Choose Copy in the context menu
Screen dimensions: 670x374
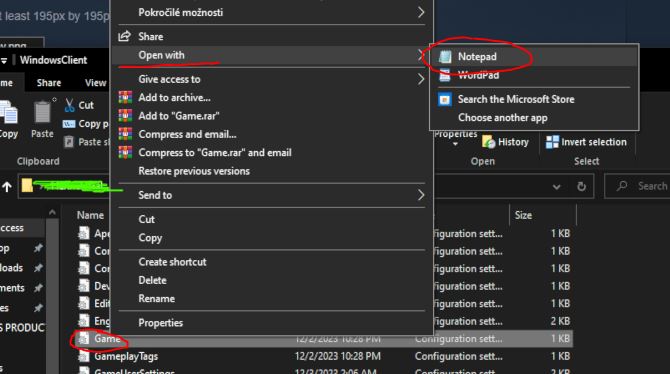tap(272, 238)
